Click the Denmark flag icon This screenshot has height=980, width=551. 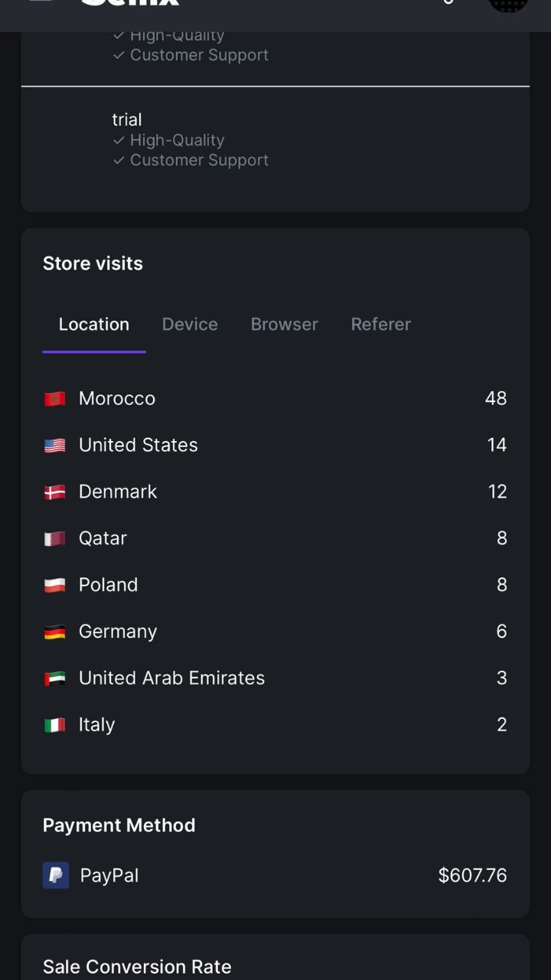[54, 492]
